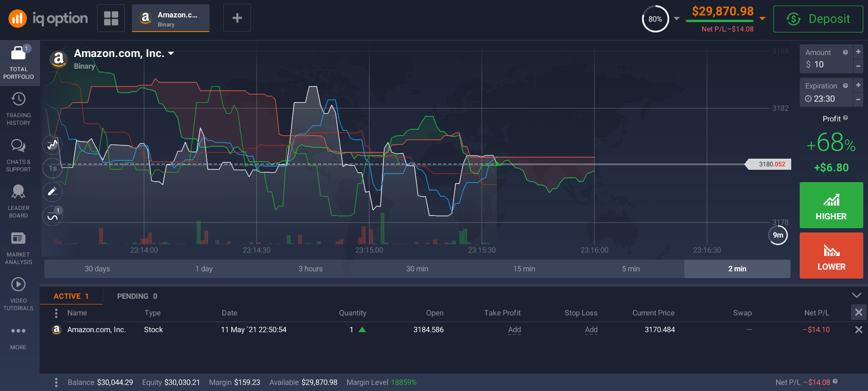Image resolution: width=868 pixels, height=391 pixels.
Task: Open the IQ Option logo home
Action: (48, 18)
